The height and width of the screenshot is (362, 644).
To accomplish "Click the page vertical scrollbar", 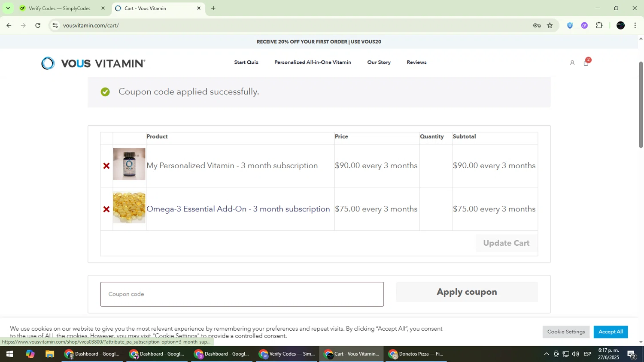I will (641, 105).
